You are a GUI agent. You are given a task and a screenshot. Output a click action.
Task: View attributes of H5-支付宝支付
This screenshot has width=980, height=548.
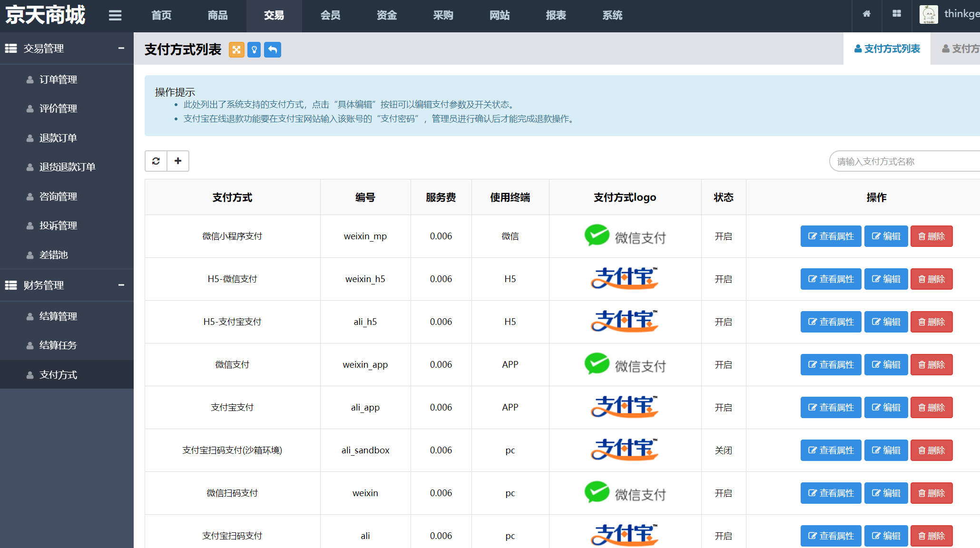(831, 322)
